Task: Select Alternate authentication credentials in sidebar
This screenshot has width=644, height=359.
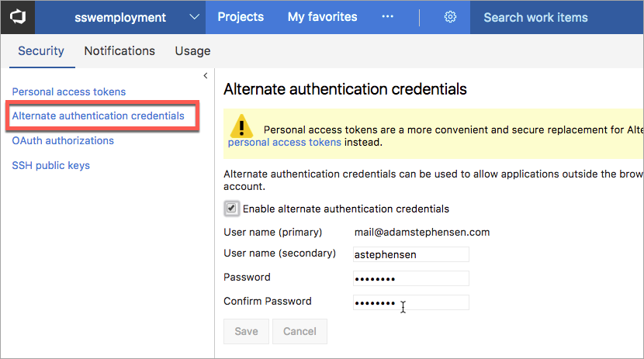Action: click(x=99, y=116)
